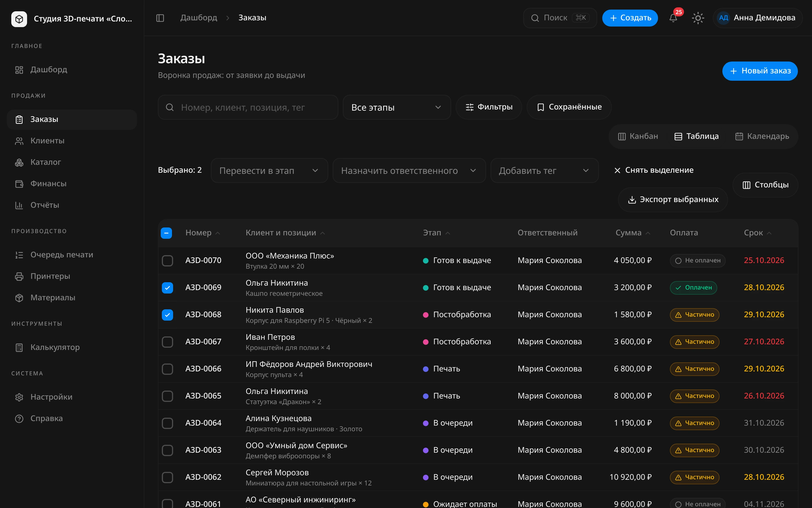812x508 pixels.
Task: Click the Отчёты bar chart icon
Action: coord(19,205)
